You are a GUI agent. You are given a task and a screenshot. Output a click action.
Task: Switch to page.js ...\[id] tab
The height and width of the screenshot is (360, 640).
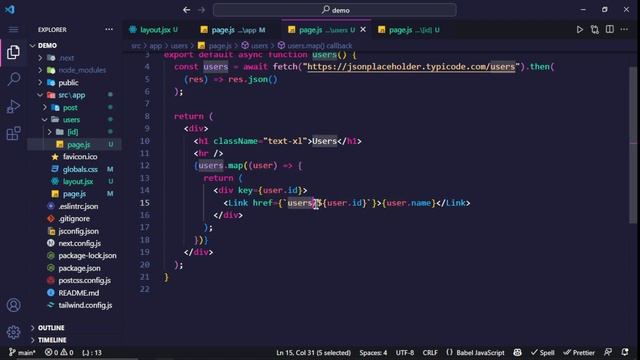[410, 30]
